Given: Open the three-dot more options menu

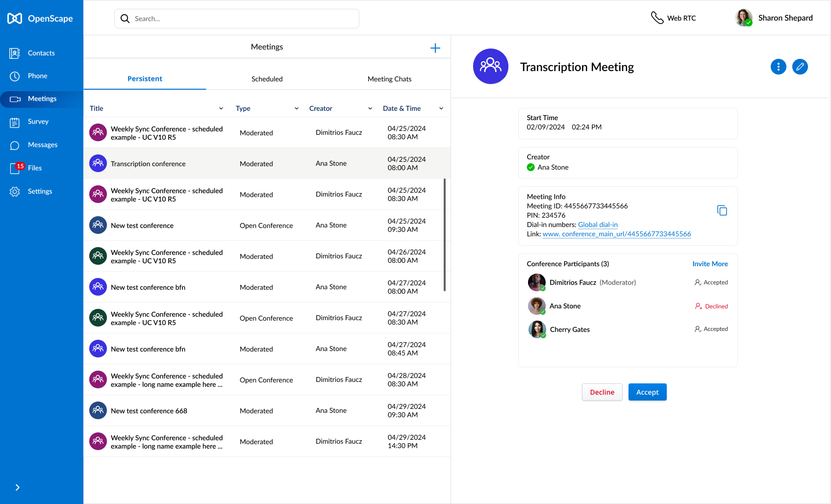Looking at the screenshot, I should 779,67.
